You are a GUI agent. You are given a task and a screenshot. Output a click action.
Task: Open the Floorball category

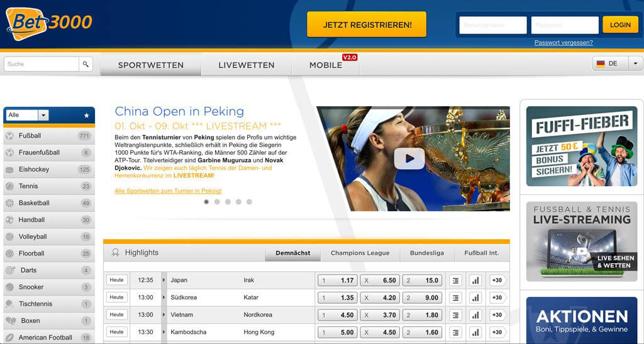click(x=49, y=253)
